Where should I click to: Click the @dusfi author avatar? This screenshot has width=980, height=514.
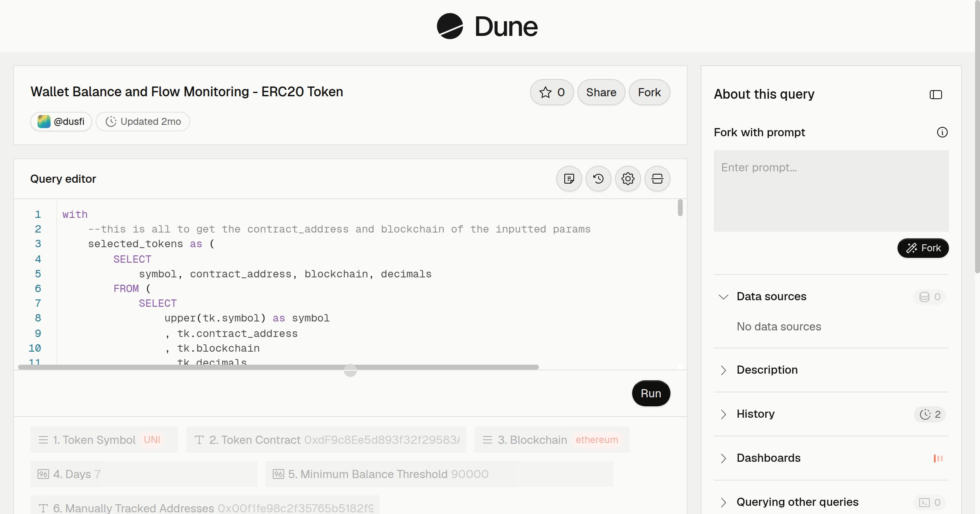[x=44, y=122]
